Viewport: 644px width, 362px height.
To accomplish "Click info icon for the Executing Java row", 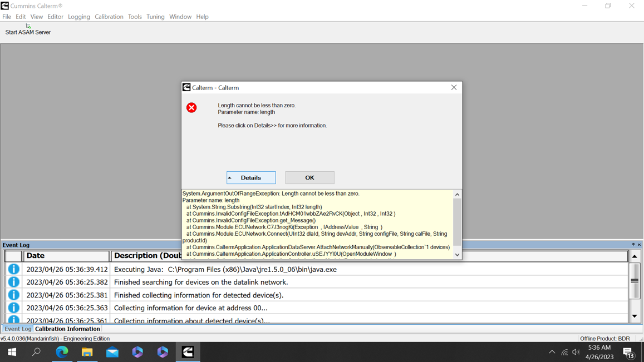I will [13, 269].
